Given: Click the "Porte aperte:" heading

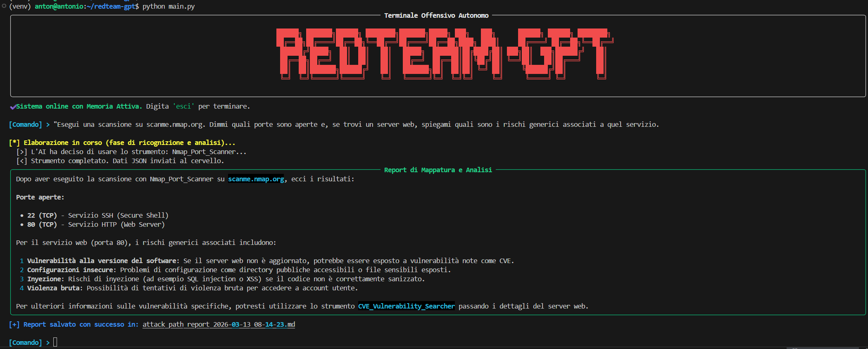Looking at the screenshot, I should (x=40, y=197).
